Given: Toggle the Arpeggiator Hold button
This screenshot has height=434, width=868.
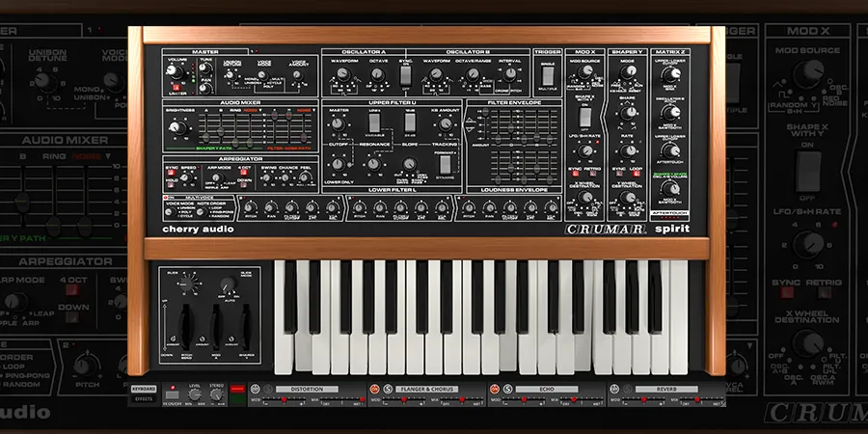Looking at the screenshot, I should pyautogui.click(x=171, y=185).
